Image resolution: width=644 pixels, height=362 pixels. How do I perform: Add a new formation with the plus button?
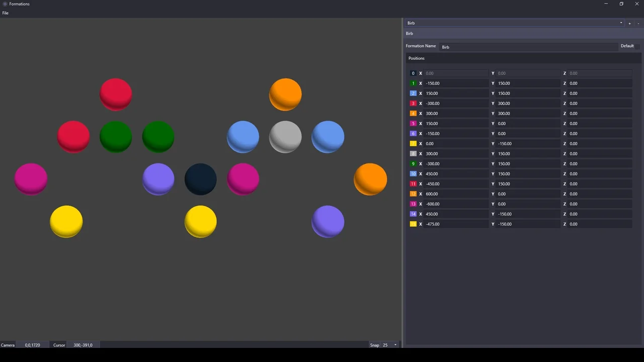coord(629,23)
